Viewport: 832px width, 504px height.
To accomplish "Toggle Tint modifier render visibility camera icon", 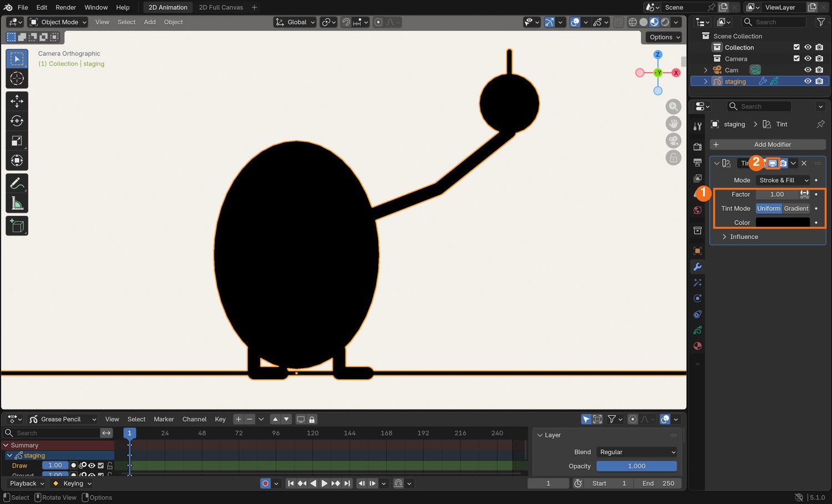I will pyautogui.click(x=783, y=163).
